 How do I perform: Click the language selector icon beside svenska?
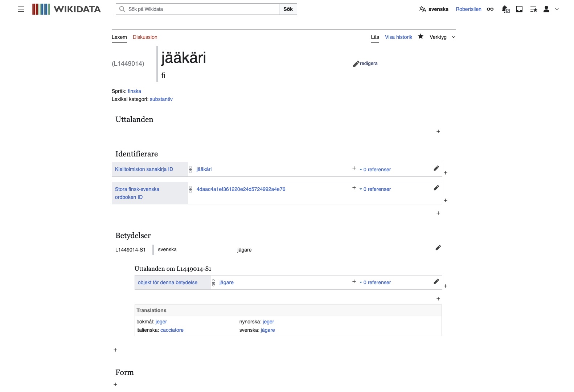422,9
